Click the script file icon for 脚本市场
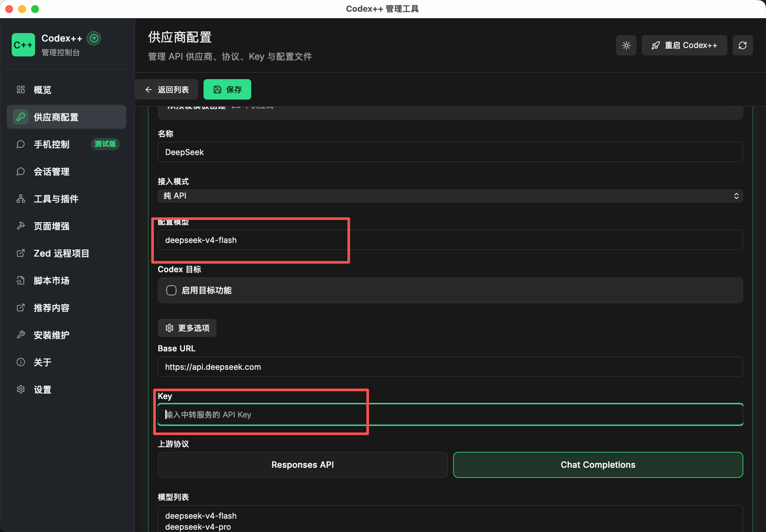The image size is (766, 532). [21, 281]
